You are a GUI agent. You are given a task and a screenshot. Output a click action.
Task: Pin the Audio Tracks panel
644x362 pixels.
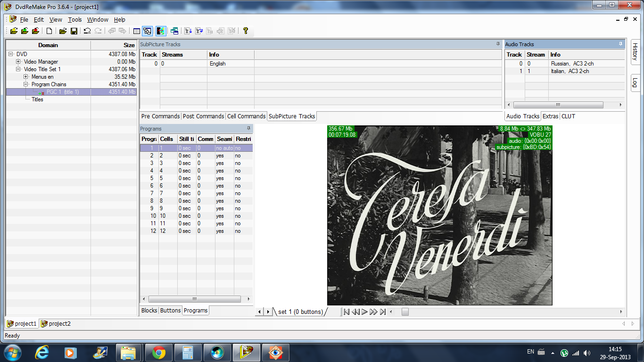(x=621, y=44)
